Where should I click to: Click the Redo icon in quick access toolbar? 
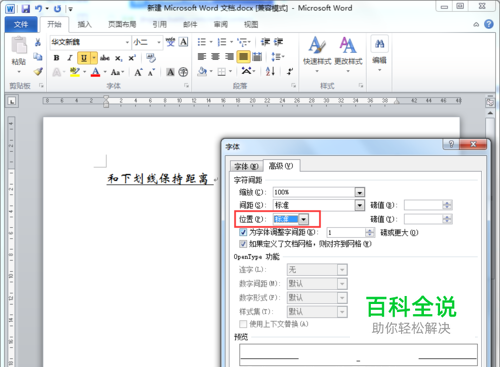point(57,9)
